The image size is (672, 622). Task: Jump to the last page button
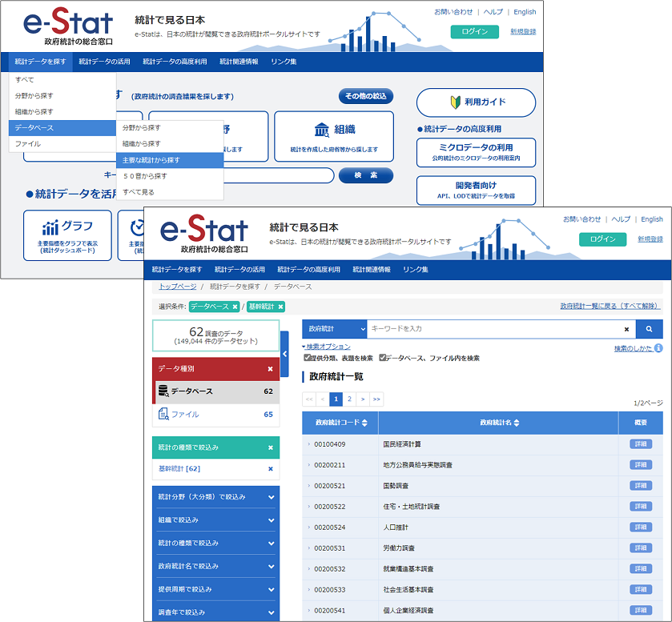[376, 399]
